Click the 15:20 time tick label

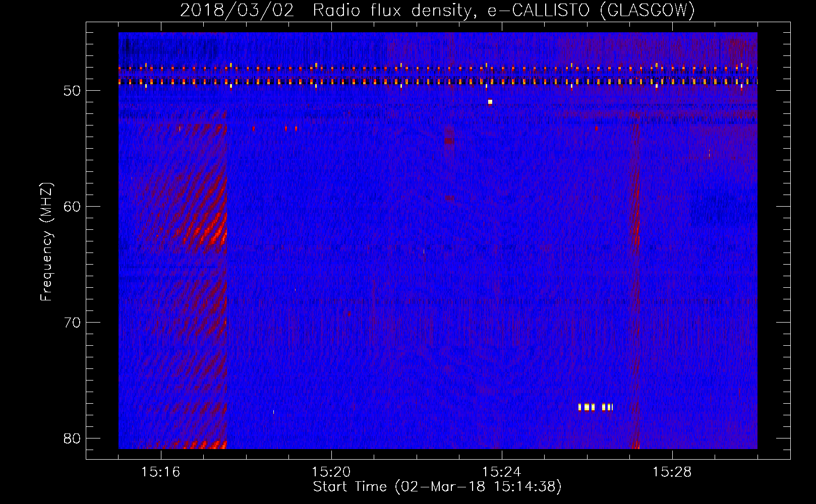click(331, 472)
